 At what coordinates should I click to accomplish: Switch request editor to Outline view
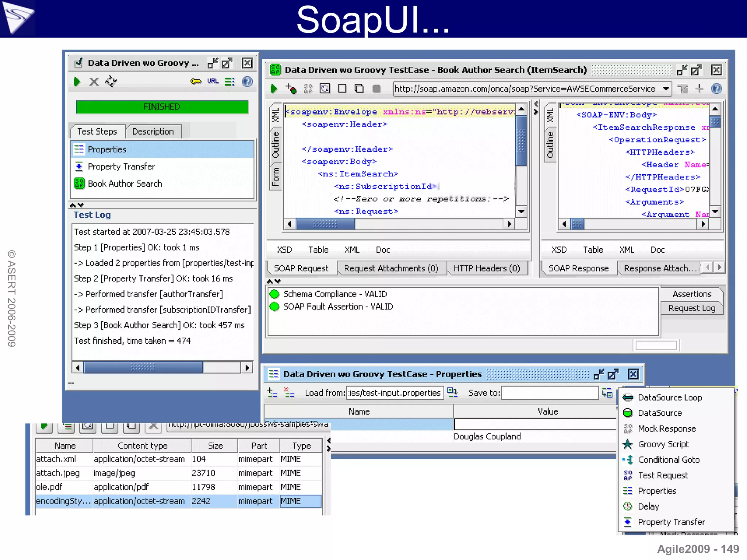276,145
